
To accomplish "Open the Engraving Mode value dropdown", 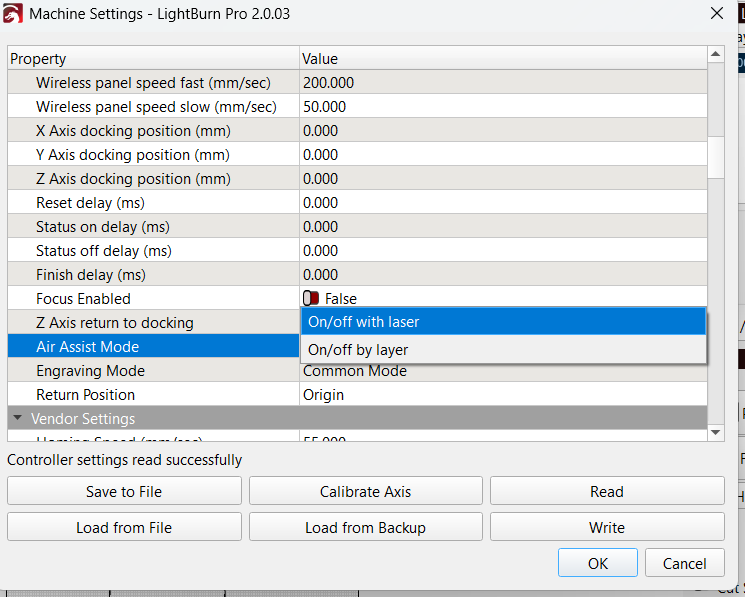I will (x=503, y=371).
